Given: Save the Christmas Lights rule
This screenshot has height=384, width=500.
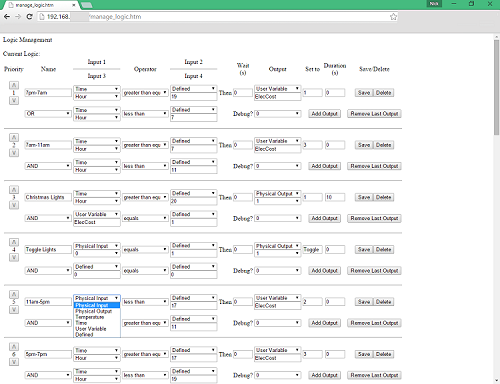Looking at the screenshot, I should [364, 197].
